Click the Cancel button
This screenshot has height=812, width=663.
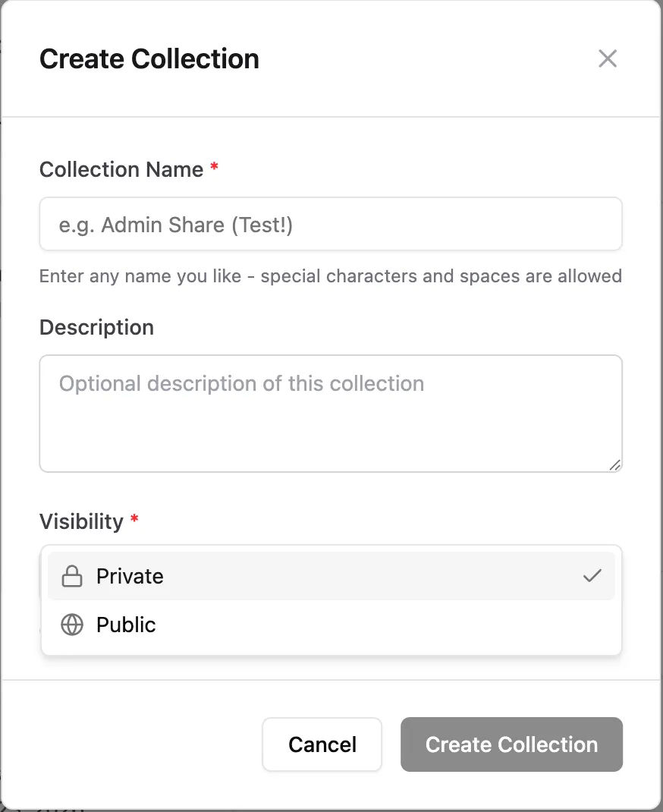pyautogui.click(x=322, y=744)
